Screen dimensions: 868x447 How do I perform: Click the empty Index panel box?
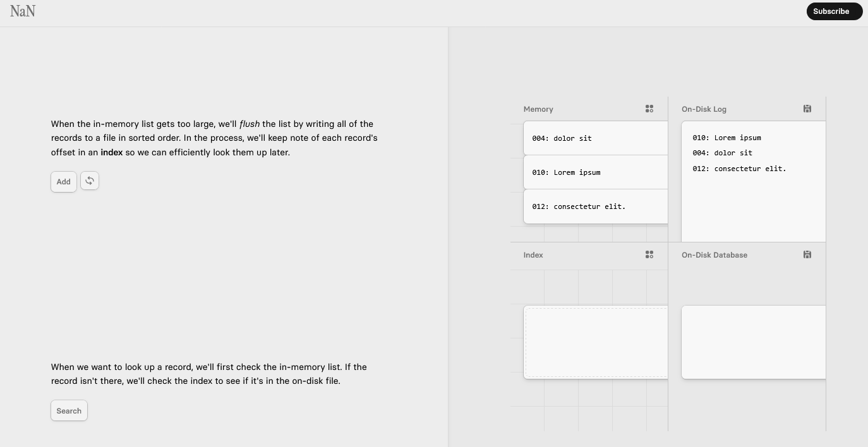tap(596, 342)
